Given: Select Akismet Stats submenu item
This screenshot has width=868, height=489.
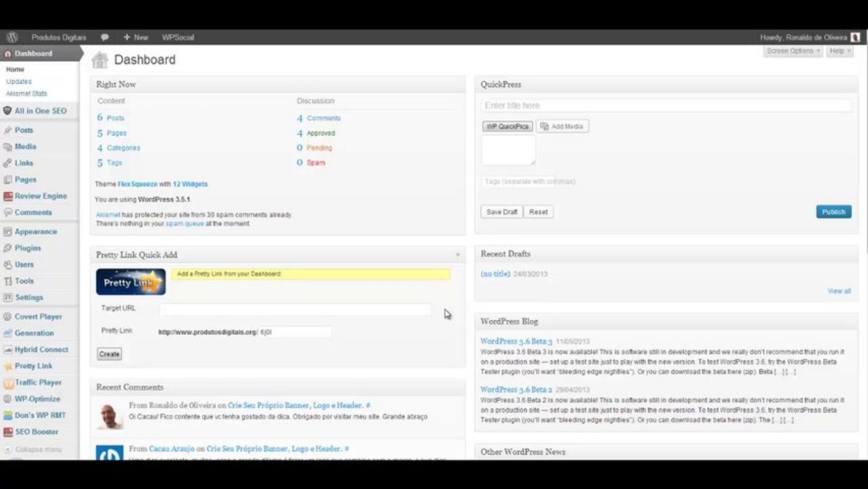Looking at the screenshot, I should pyautogui.click(x=26, y=94).
